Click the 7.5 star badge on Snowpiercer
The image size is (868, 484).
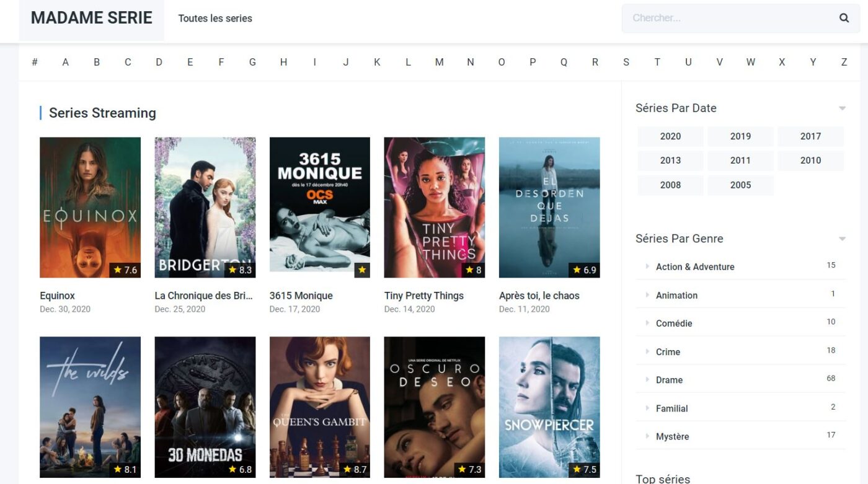[x=584, y=470]
